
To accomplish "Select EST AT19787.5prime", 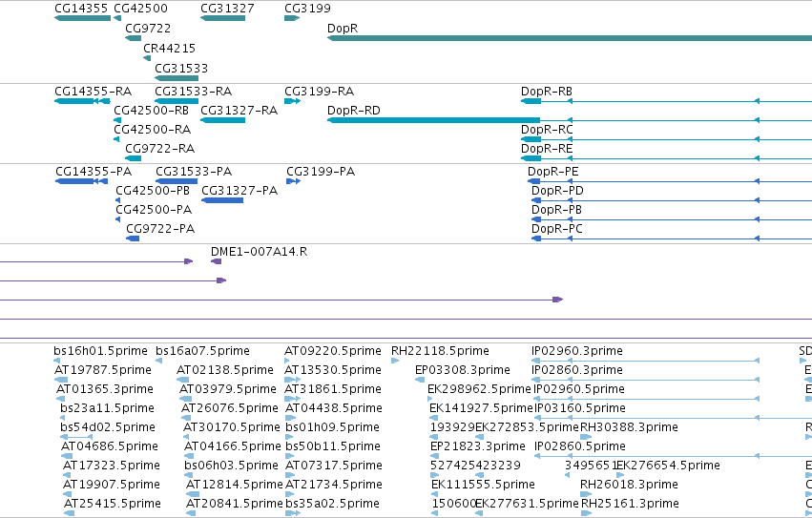I will 61,381.
